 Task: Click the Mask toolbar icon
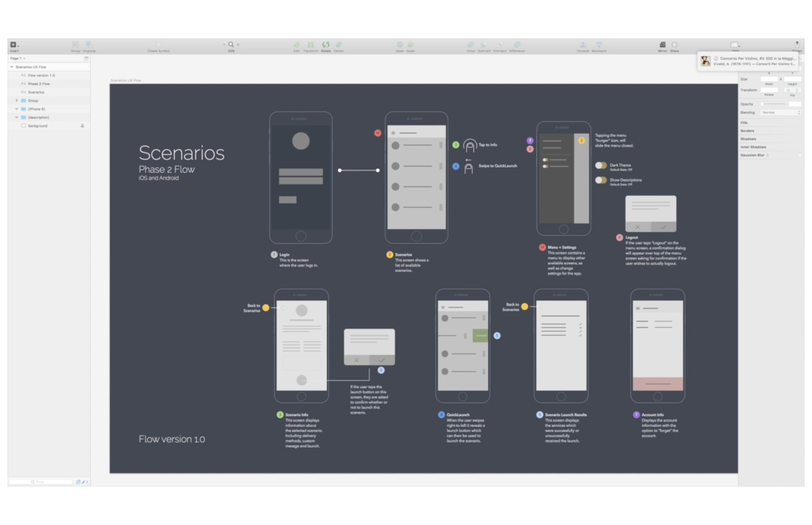click(x=400, y=45)
